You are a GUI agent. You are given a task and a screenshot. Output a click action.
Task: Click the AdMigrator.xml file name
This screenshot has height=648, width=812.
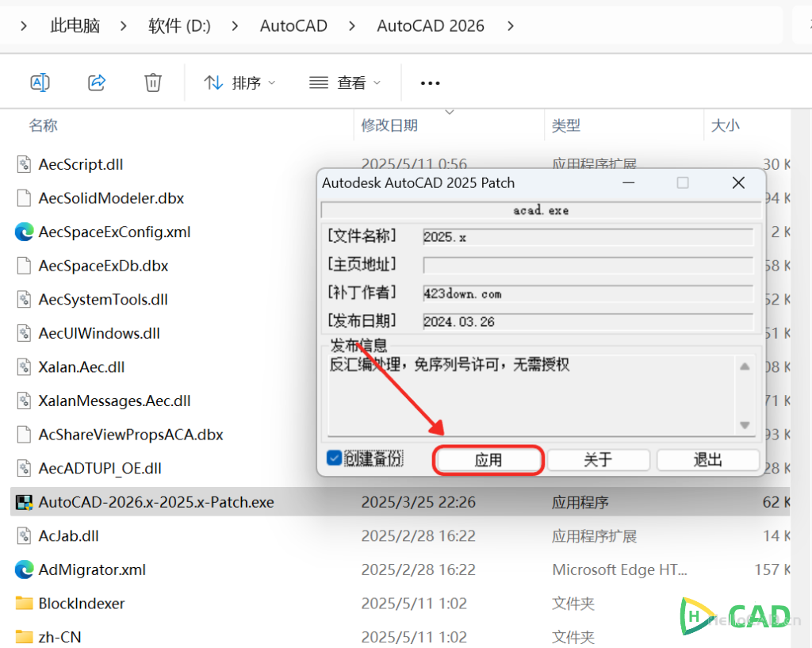pyautogui.click(x=92, y=569)
